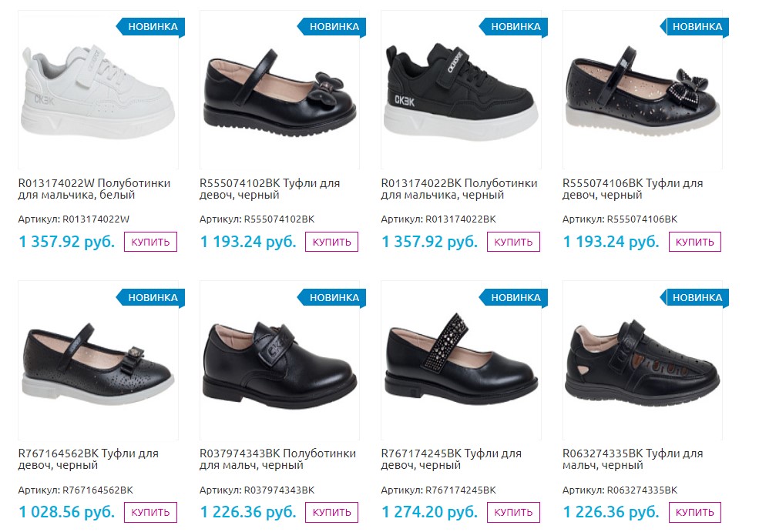The height and width of the screenshot is (532, 759).
Task: Open boys' loafer R037974343BK image
Action: [279, 362]
